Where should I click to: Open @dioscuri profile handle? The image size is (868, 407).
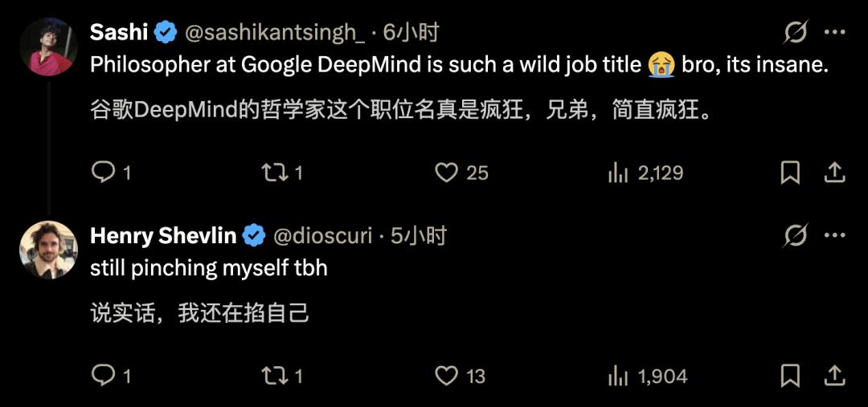tap(323, 236)
